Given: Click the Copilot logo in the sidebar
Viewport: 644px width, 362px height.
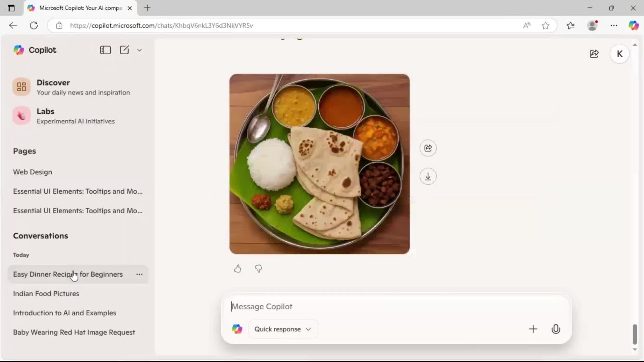Looking at the screenshot, I should click(x=19, y=50).
